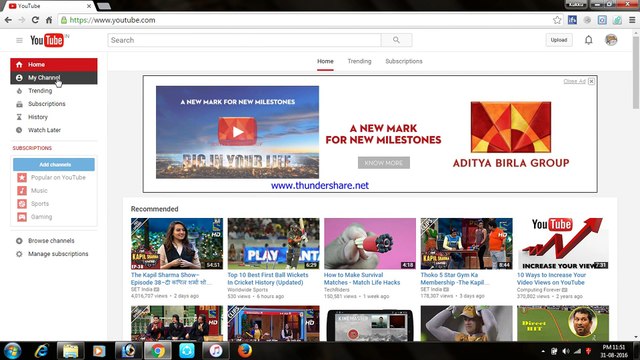Switch to the Subscriptions tab
Viewport: 640px width, 360px height.
pyautogui.click(x=404, y=61)
